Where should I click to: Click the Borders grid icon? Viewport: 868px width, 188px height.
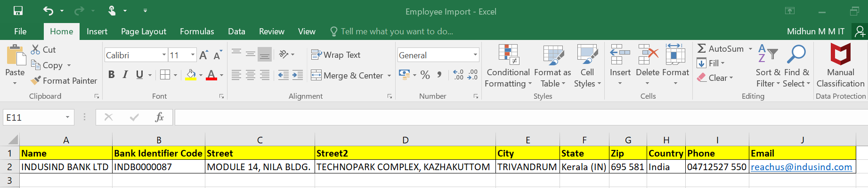(x=165, y=75)
